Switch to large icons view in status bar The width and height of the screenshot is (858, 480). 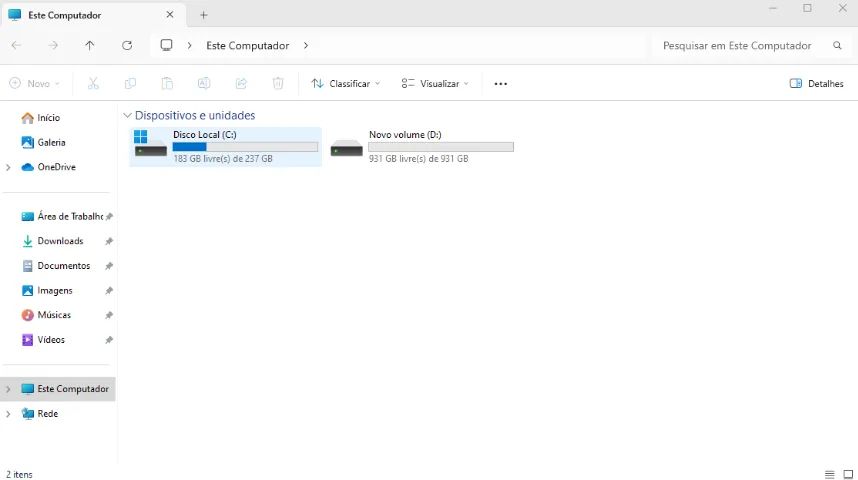tap(848, 475)
